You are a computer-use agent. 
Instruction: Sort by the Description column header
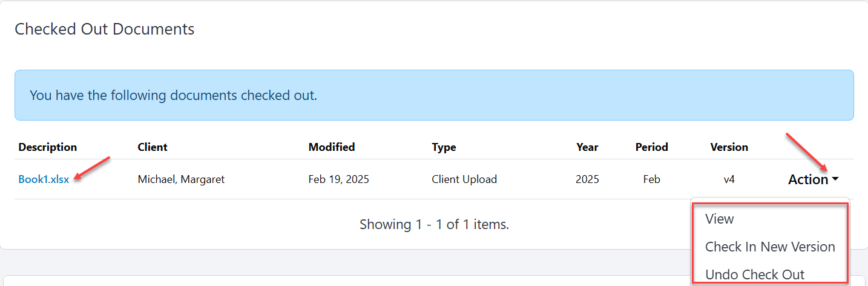(x=48, y=147)
